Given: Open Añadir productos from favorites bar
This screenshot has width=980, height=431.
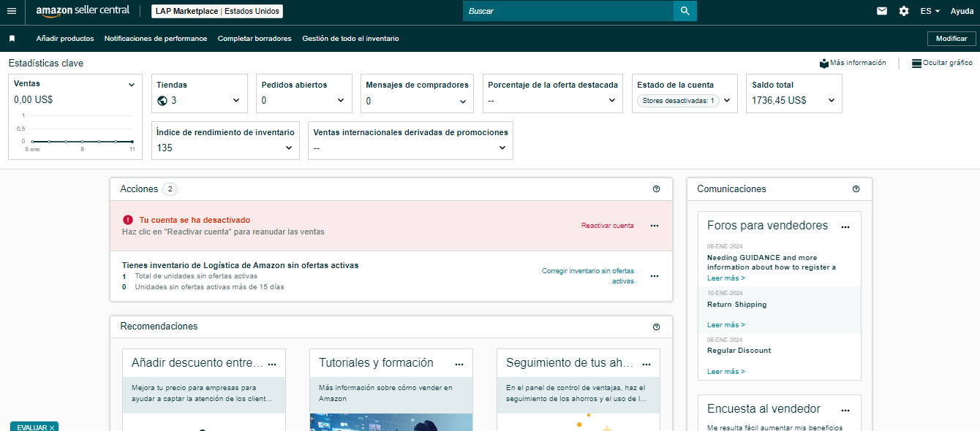Looking at the screenshot, I should (65, 39).
